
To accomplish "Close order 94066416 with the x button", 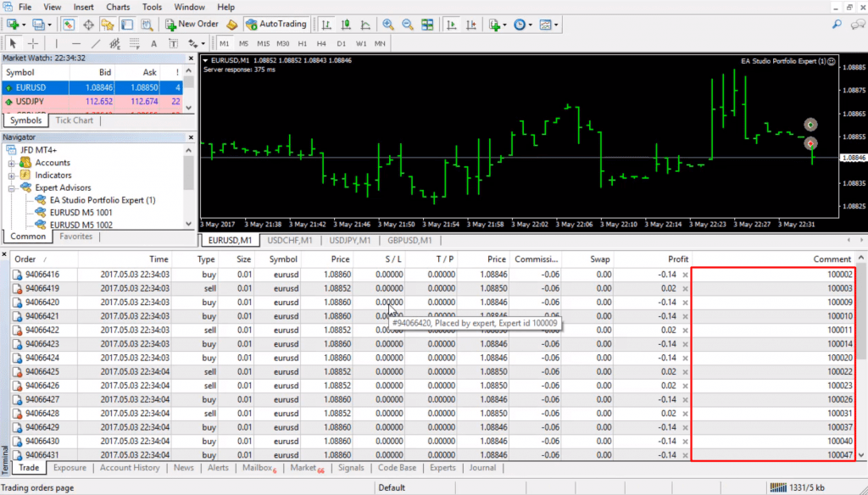I will [x=685, y=275].
